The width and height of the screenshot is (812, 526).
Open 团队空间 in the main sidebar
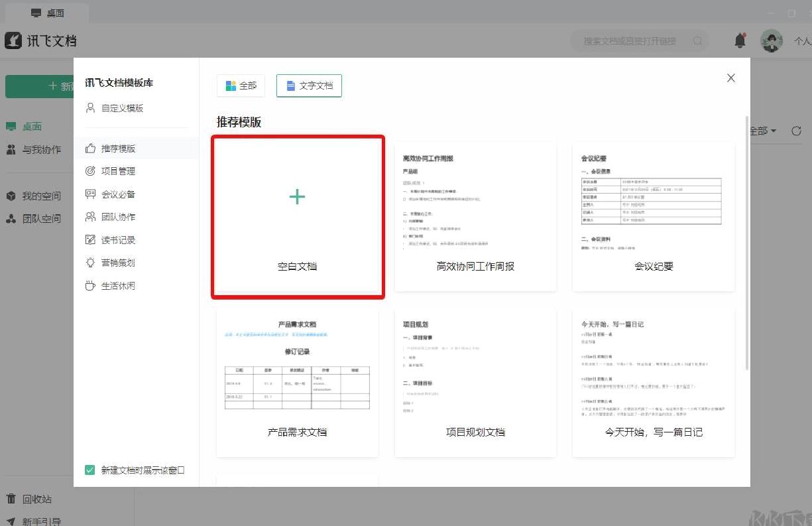[33, 218]
